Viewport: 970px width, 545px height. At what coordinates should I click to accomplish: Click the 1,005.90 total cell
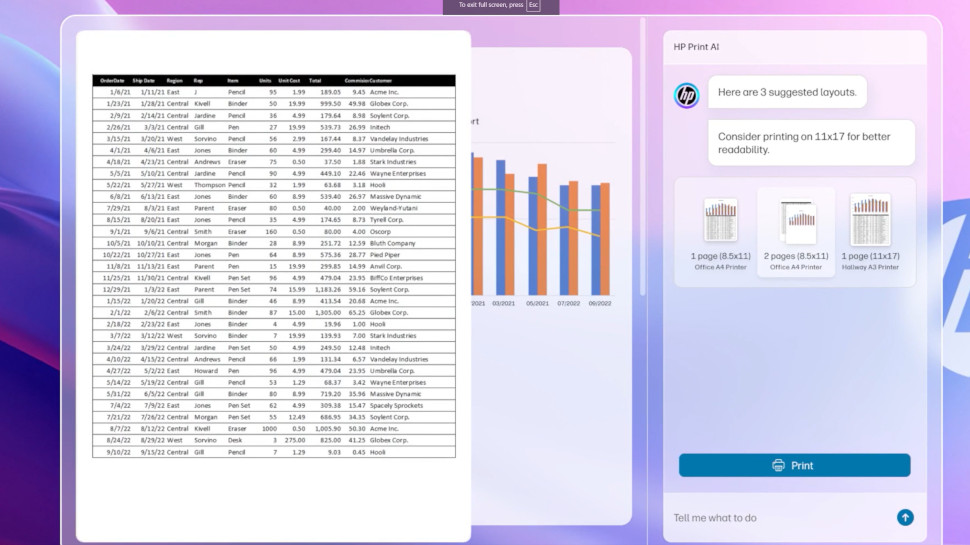[x=328, y=429]
